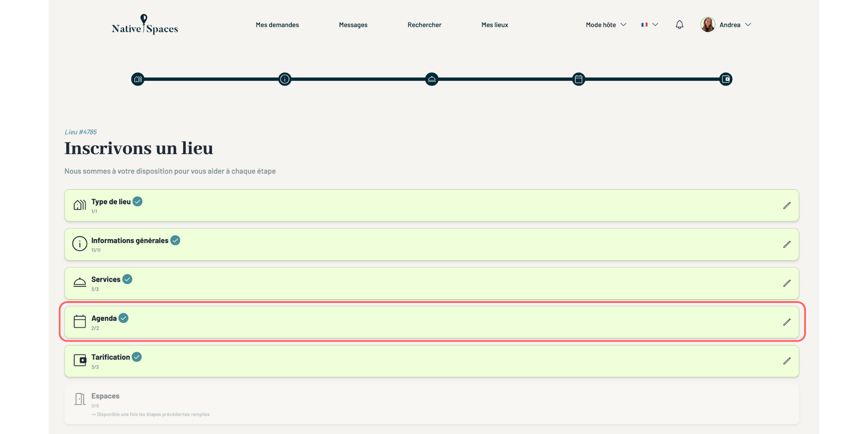Expand the Mode hôte dropdown

(x=606, y=25)
